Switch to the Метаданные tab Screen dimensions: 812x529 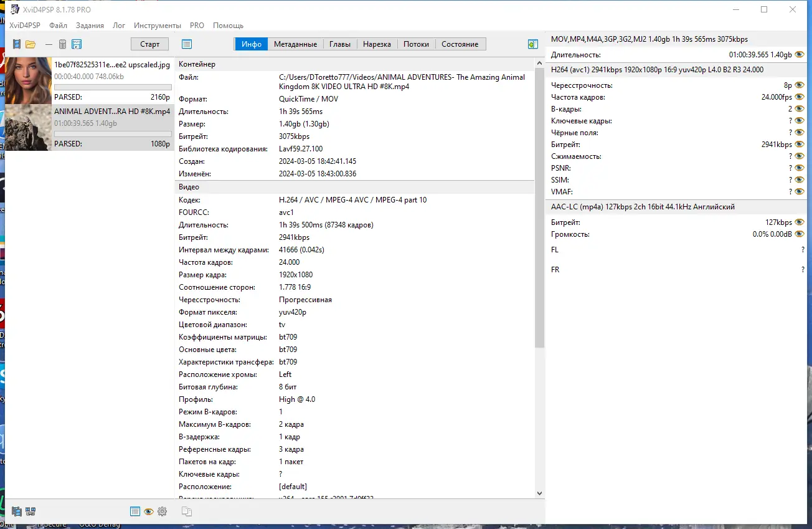click(296, 44)
